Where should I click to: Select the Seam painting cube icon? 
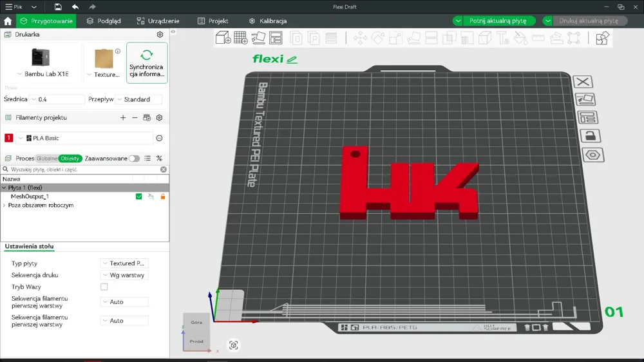(x=485, y=38)
